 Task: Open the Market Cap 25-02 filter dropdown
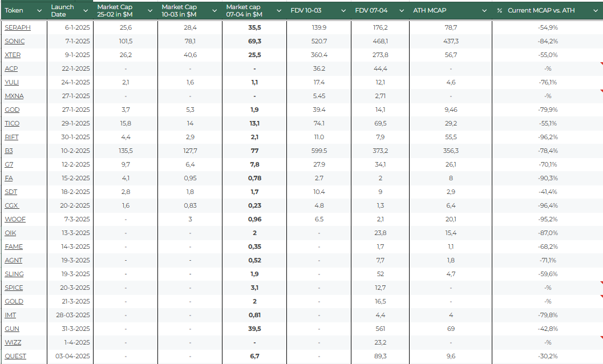(x=151, y=11)
